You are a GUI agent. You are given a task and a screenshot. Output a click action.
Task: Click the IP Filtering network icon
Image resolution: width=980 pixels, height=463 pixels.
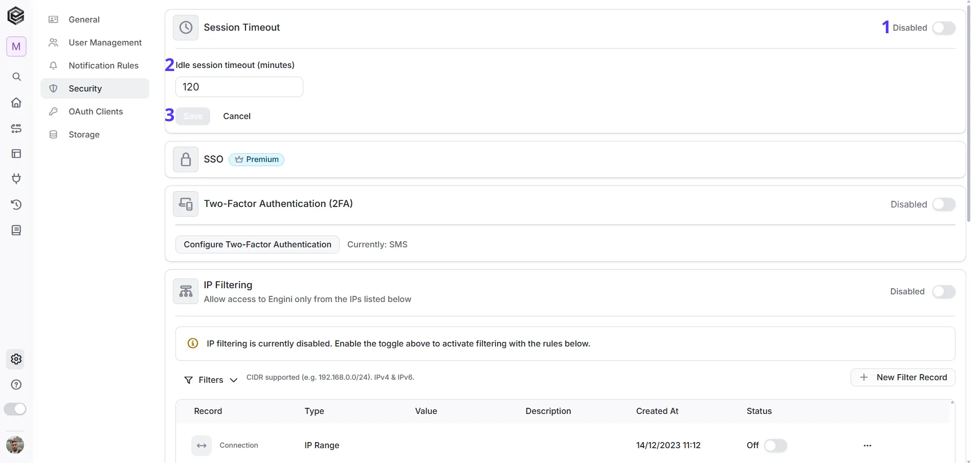(186, 291)
